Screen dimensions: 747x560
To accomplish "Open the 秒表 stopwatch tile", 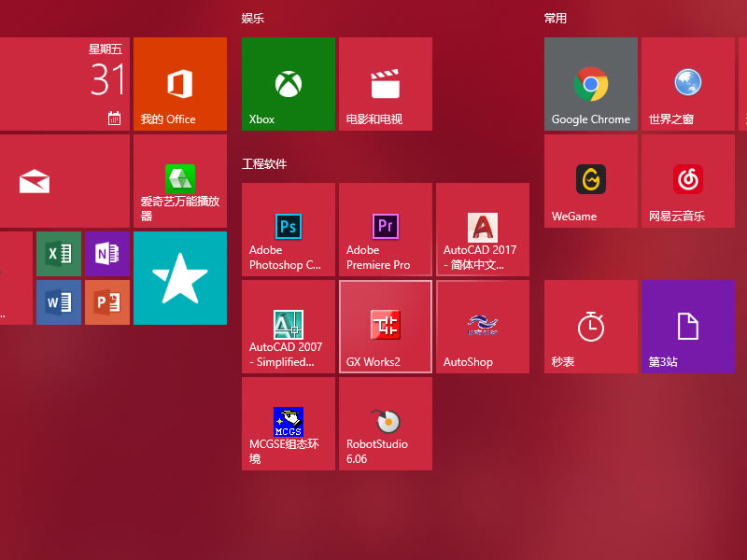I will [590, 327].
